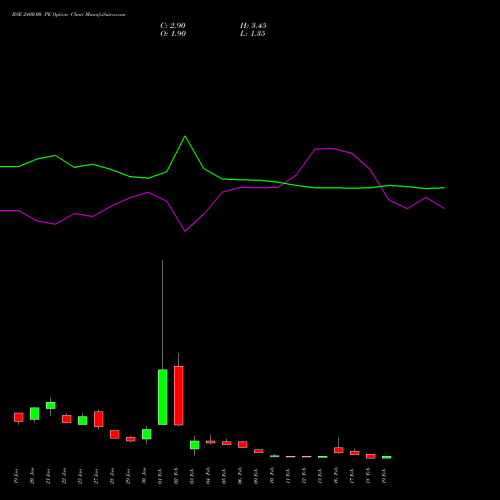This screenshot has height=500, width=500.
Task: Click the peak of the green indicator line
Action: 185,136
